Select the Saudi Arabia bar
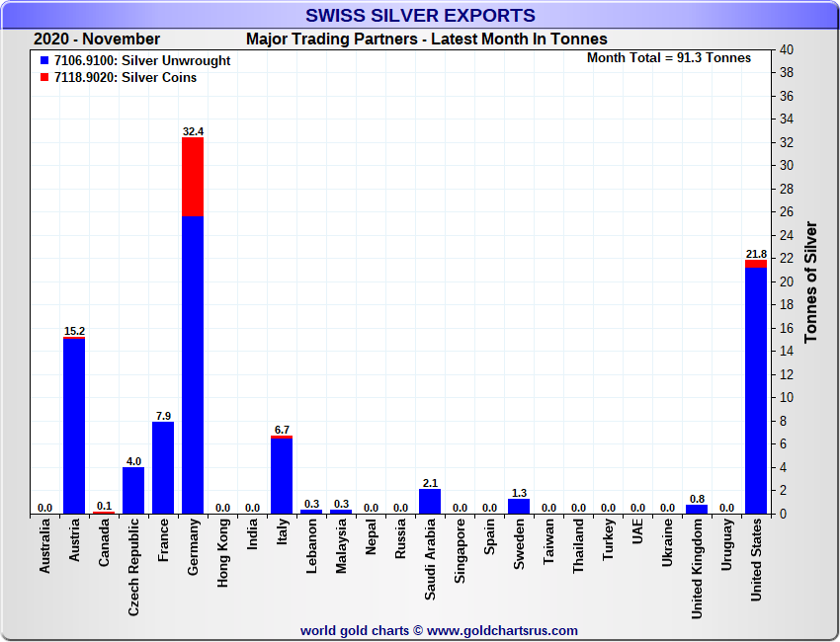This screenshot has height=642, width=840. (x=430, y=501)
